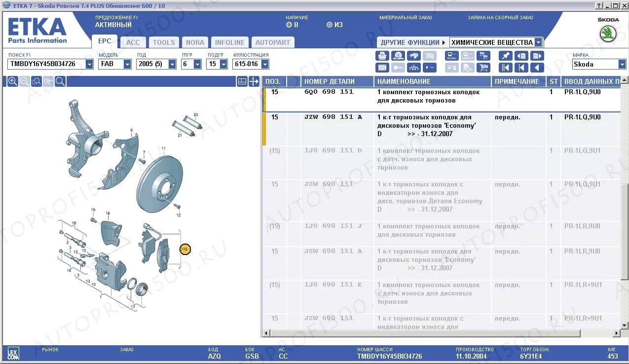
Task: Open the ГлГр 6 dropdown
Action: pos(197,64)
